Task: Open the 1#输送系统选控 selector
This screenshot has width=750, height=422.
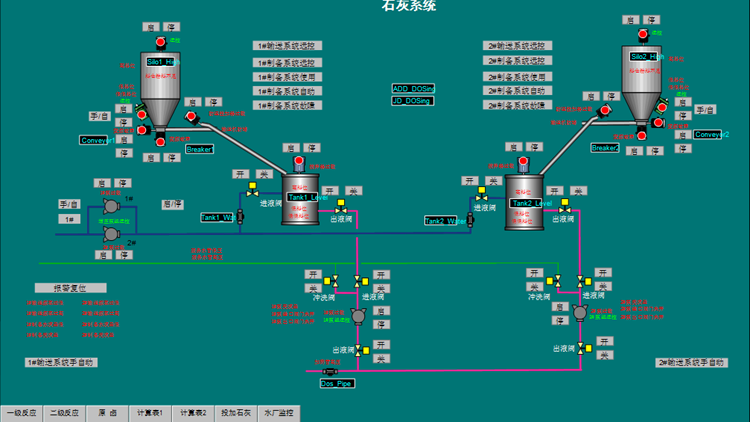Action: (286, 46)
